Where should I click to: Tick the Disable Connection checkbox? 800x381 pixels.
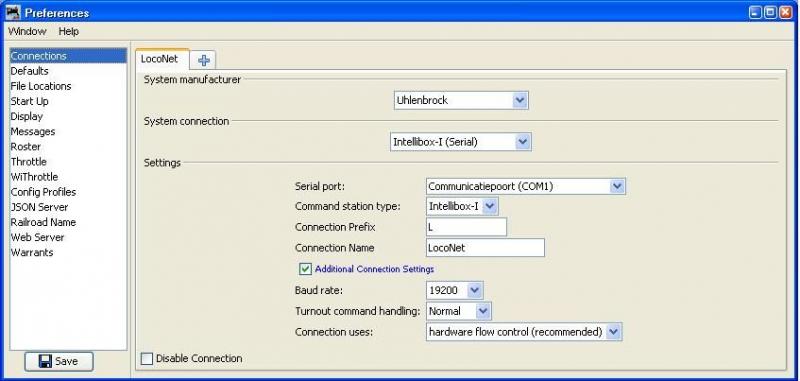[146, 359]
